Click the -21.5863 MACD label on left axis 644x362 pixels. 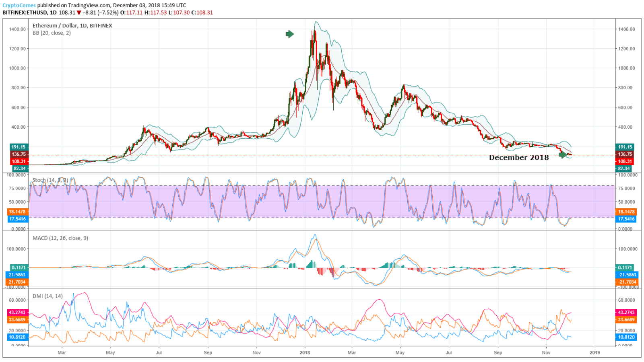[17, 275]
